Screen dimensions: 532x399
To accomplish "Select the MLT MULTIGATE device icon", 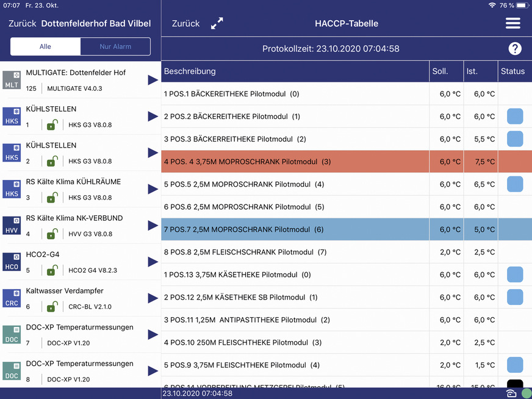I will pyautogui.click(x=12, y=79).
